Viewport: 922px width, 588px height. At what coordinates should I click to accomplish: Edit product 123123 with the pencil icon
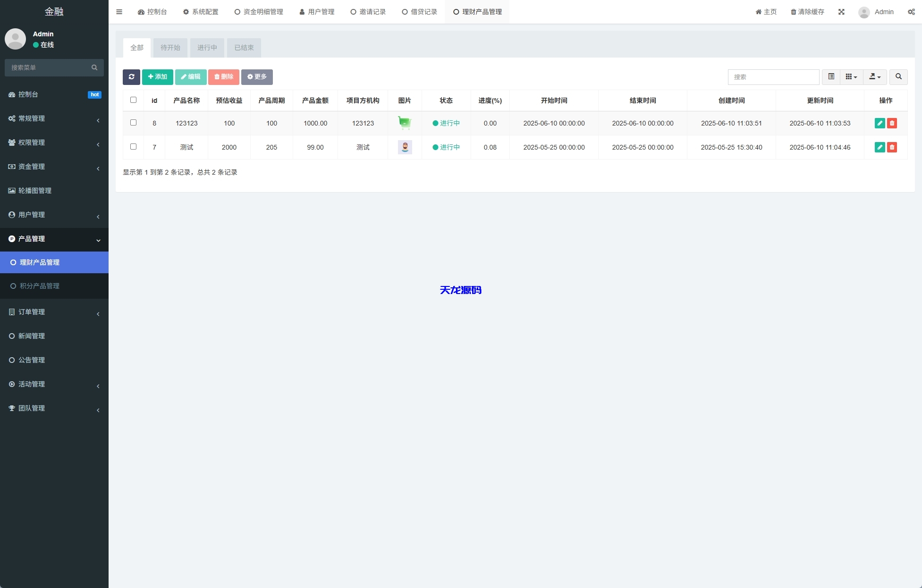click(880, 123)
